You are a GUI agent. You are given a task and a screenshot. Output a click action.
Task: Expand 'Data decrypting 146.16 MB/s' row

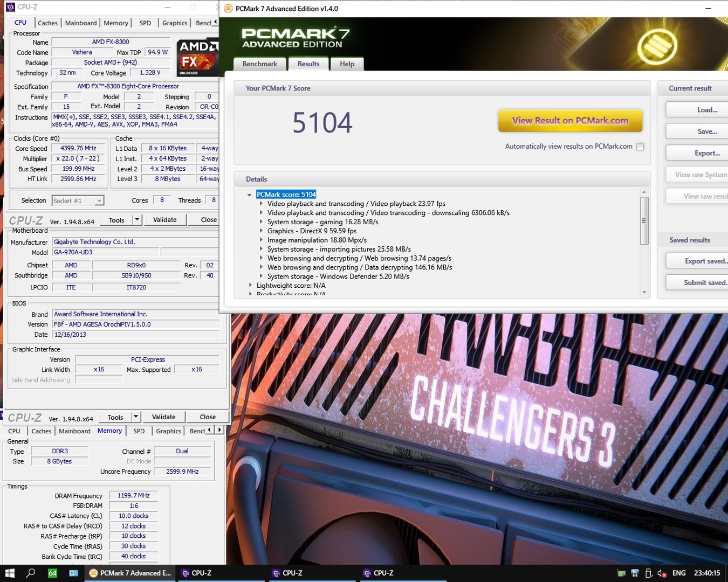tap(262, 267)
